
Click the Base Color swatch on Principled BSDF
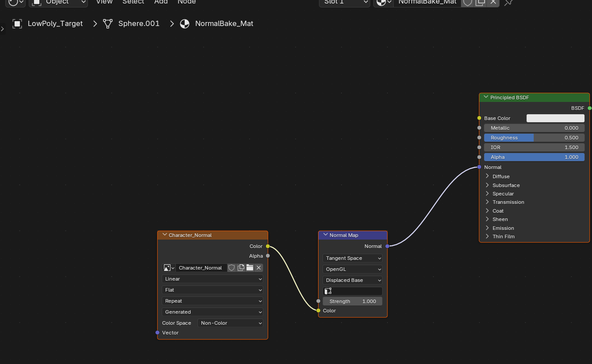tap(555, 118)
